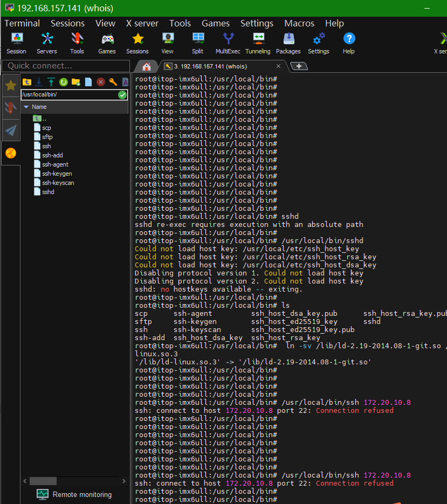Select the scp file
447x504 pixels.
[43, 128]
